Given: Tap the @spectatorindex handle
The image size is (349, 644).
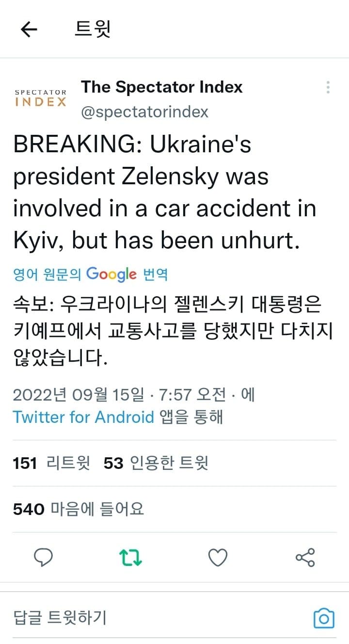Looking at the screenshot, I should (x=144, y=112).
